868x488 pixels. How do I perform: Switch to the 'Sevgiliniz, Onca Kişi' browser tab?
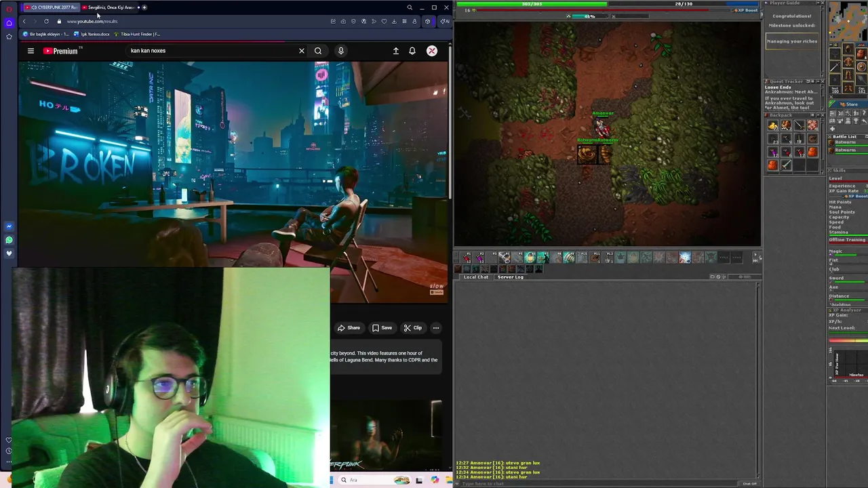point(110,7)
